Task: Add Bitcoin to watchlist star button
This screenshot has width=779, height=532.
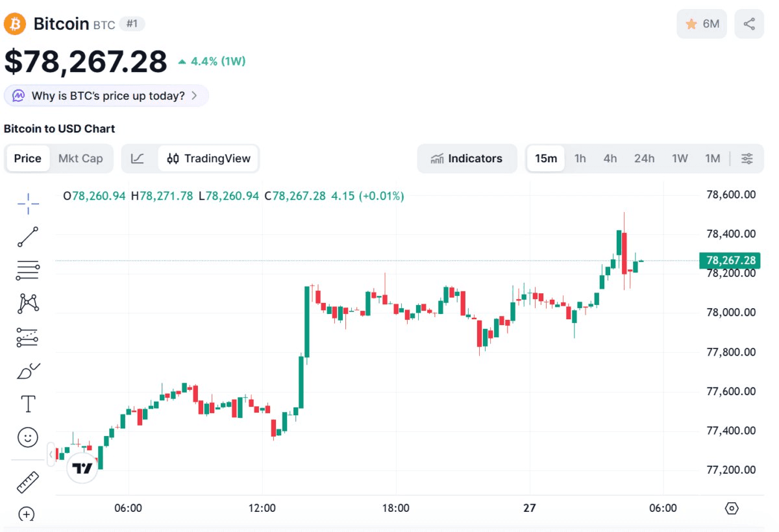Action: [702, 24]
